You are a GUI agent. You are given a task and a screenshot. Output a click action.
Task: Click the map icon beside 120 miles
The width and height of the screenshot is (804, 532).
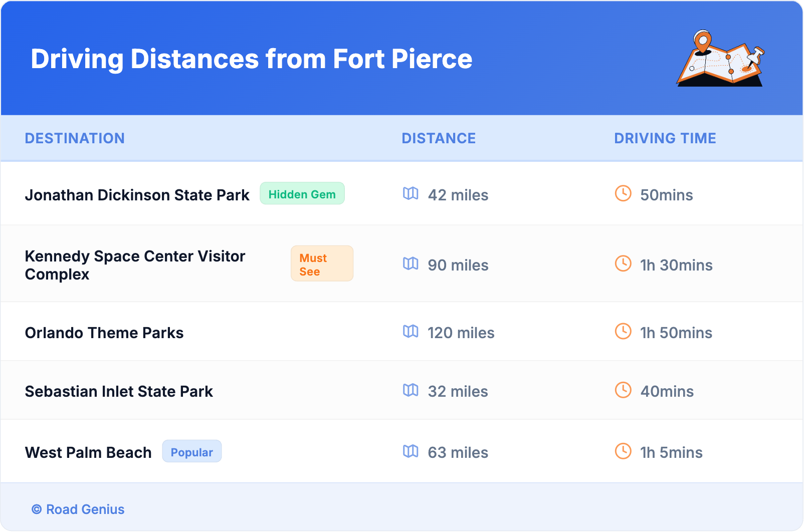click(411, 331)
